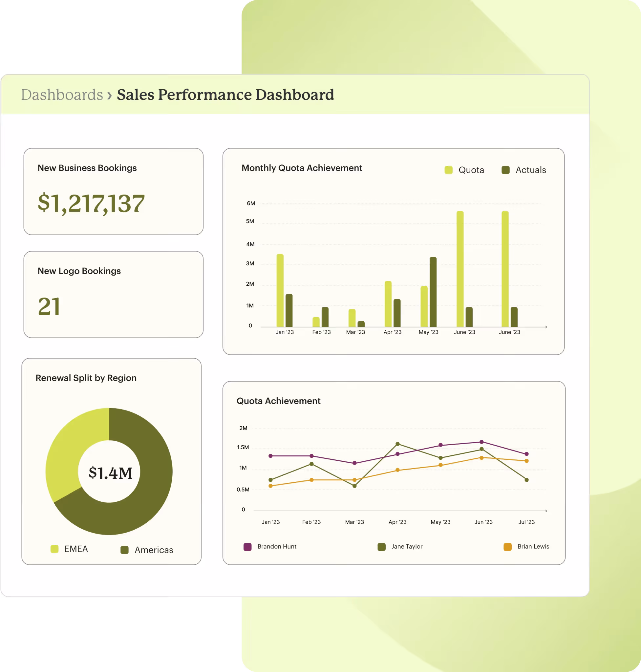Image resolution: width=641 pixels, height=672 pixels.
Task: Click the Jane Taylor legend name
Action: [x=407, y=546]
